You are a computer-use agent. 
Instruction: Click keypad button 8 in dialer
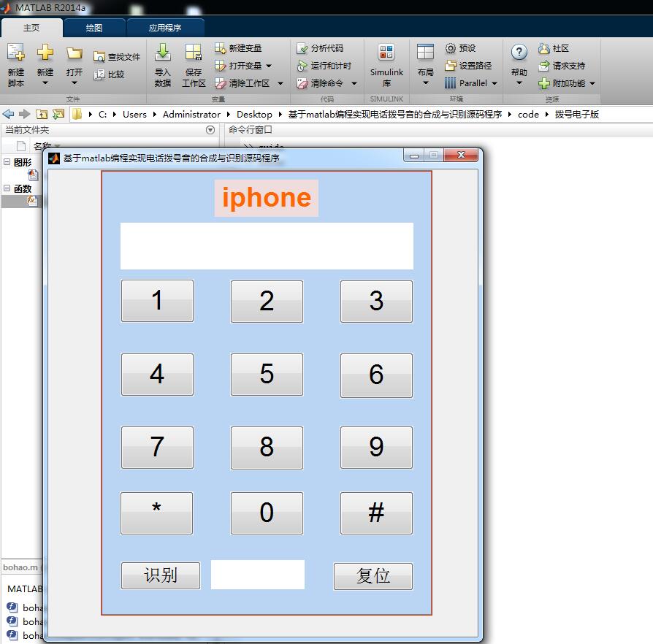267,448
